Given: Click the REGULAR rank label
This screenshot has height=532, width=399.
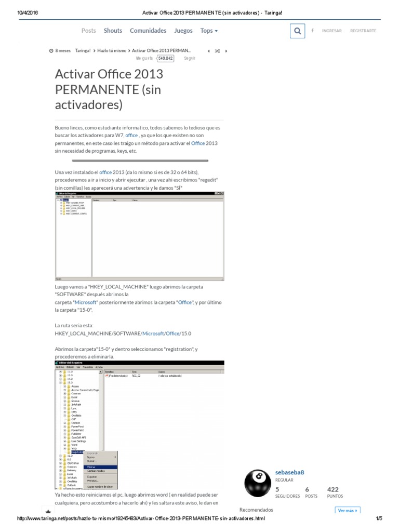Looking at the screenshot, I should click(x=284, y=480).
